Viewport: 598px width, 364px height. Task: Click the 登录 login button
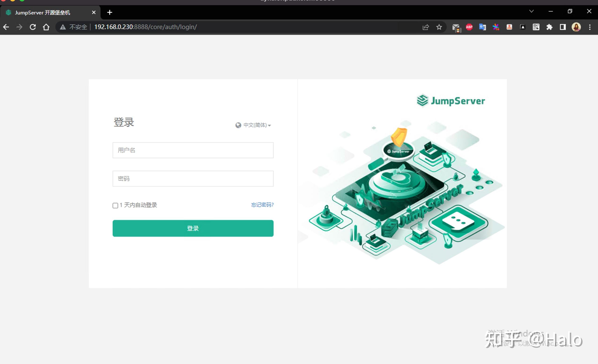[x=193, y=228]
